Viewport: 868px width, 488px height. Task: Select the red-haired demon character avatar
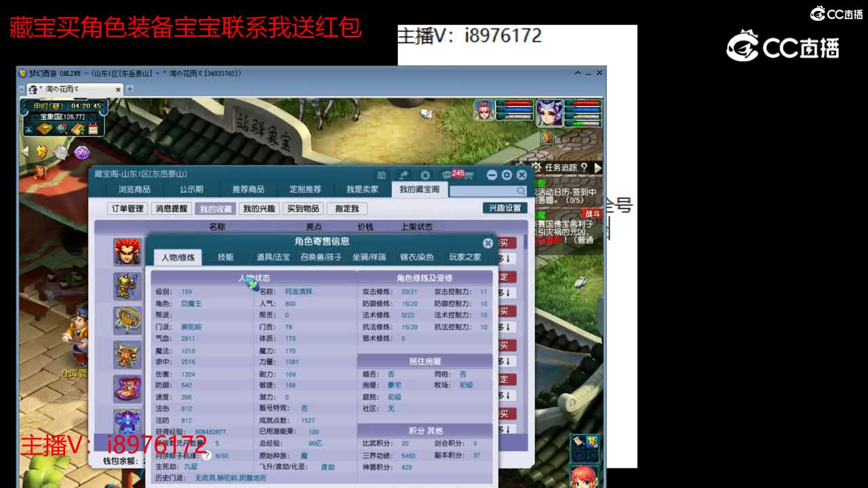pyautogui.click(x=127, y=252)
